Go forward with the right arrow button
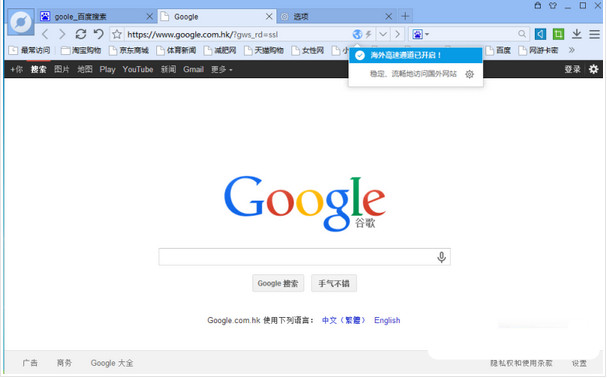 [x=62, y=34]
